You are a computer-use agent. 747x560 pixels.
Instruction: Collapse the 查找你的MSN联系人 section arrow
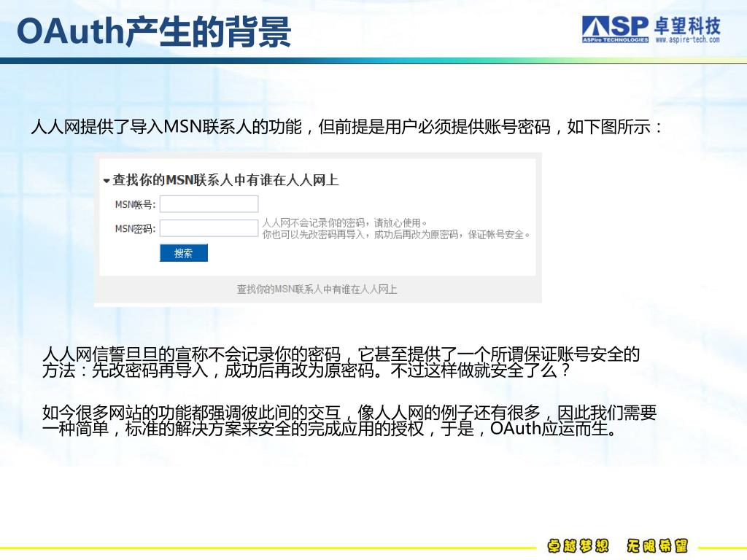[107, 181]
